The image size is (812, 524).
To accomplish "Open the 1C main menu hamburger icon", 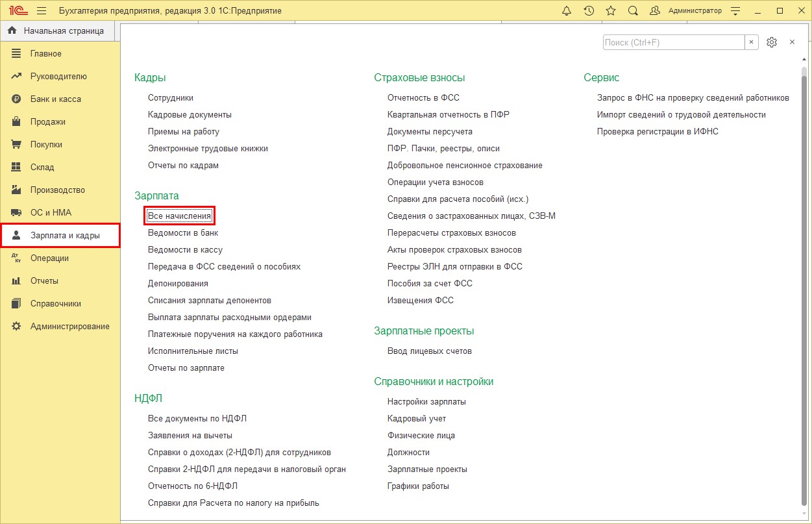I will point(42,11).
